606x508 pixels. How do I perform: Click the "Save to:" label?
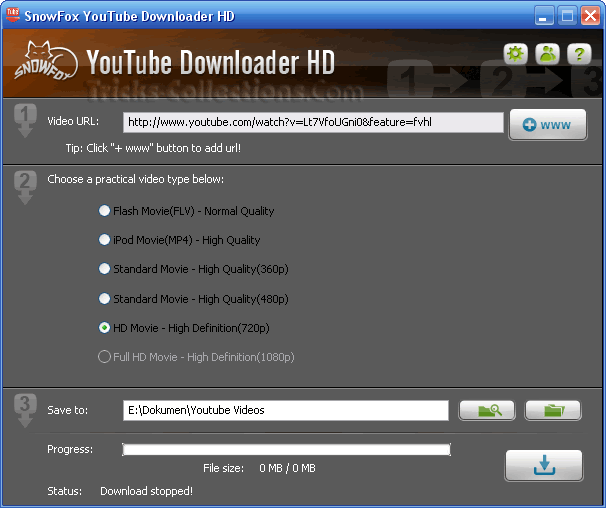(x=68, y=410)
